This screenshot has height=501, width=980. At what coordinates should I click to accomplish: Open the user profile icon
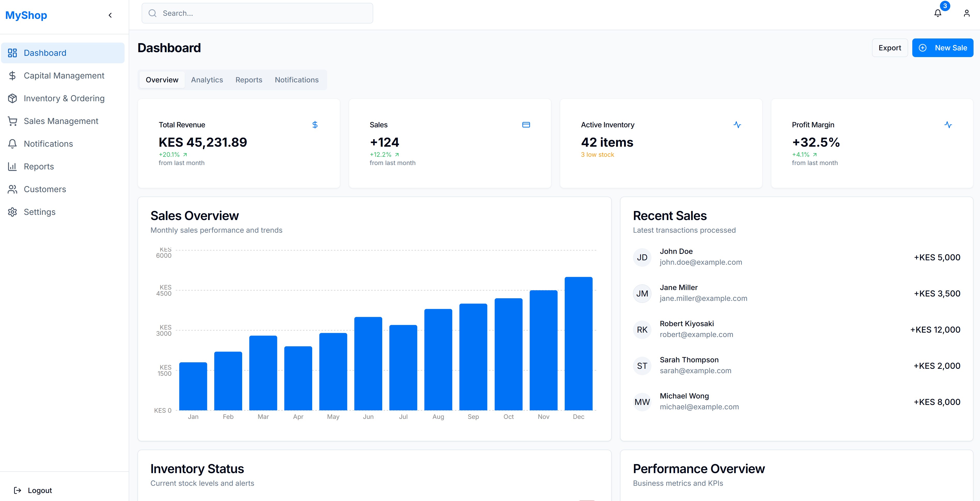pyautogui.click(x=966, y=13)
